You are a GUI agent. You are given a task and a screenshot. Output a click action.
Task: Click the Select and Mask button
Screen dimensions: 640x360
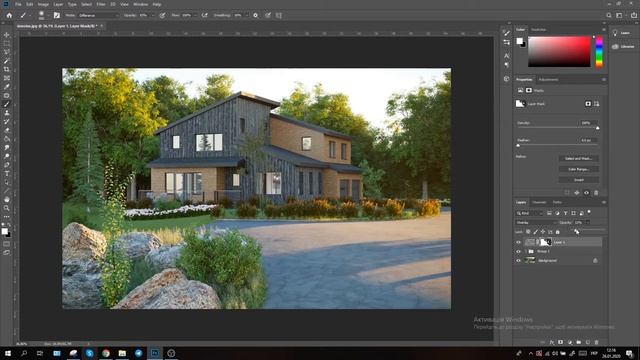point(578,158)
